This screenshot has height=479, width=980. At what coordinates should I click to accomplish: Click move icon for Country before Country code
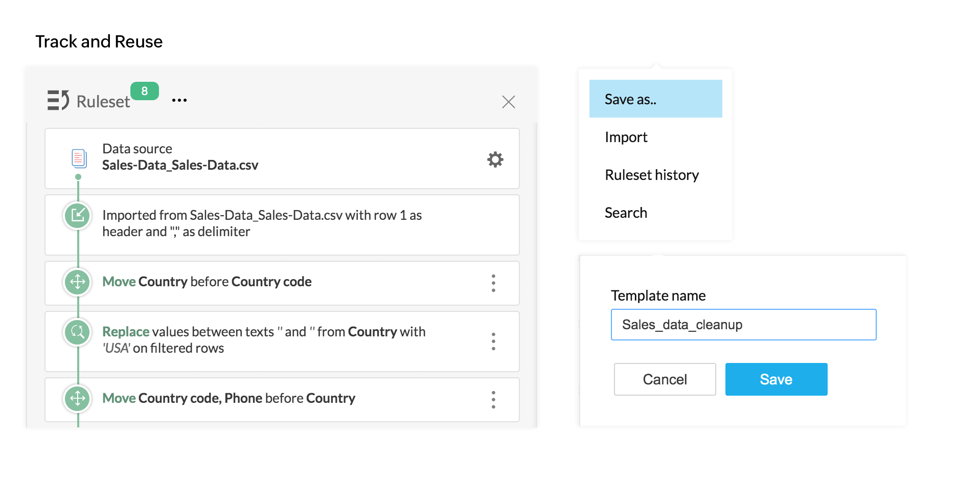pyautogui.click(x=78, y=282)
